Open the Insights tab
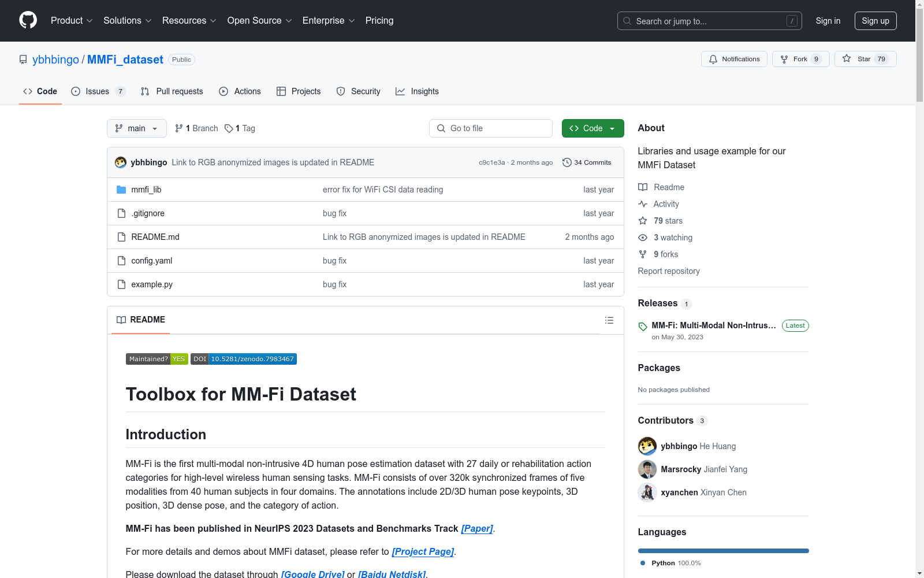Screen dimensions: 924x578 pos(417,91)
